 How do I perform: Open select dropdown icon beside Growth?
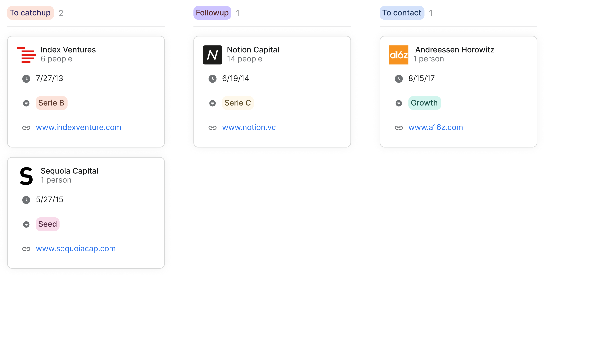point(399,103)
